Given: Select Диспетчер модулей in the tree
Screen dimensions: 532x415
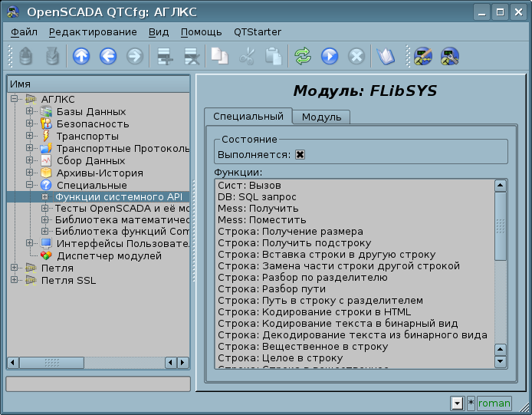Looking at the screenshot, I should [109, 256].
